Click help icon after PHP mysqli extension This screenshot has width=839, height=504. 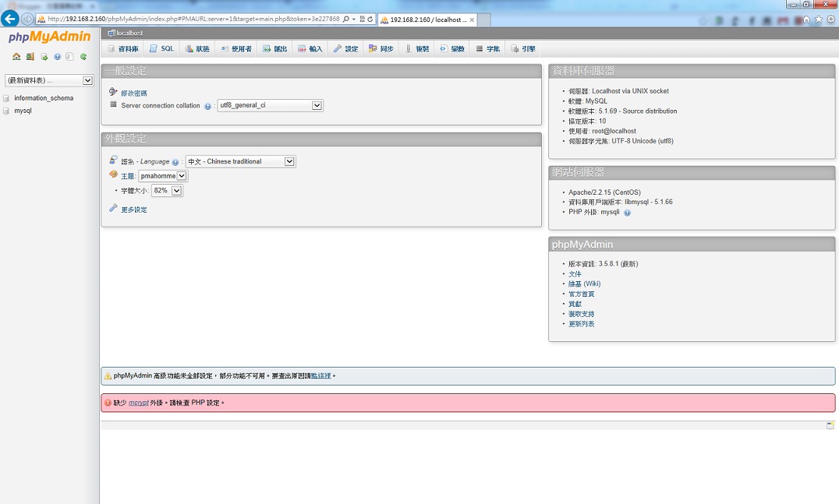pyautogui.click(x=627, y=213)
